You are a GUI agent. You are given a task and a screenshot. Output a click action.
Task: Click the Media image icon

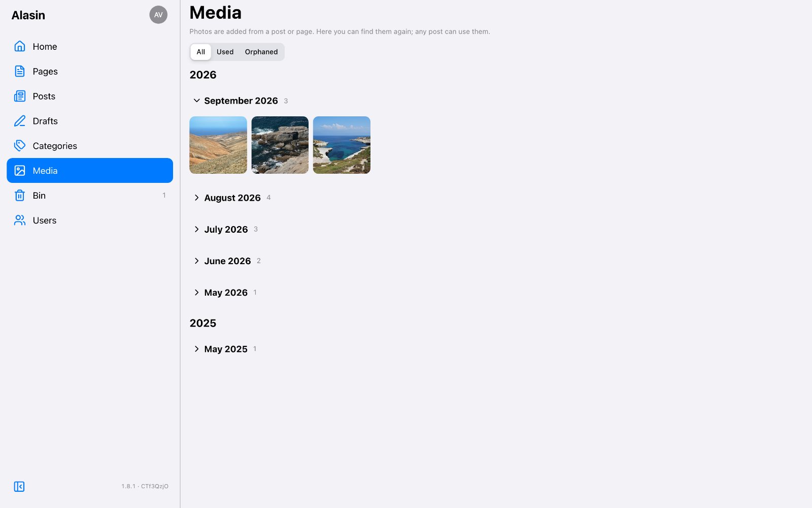coord(20,171)
